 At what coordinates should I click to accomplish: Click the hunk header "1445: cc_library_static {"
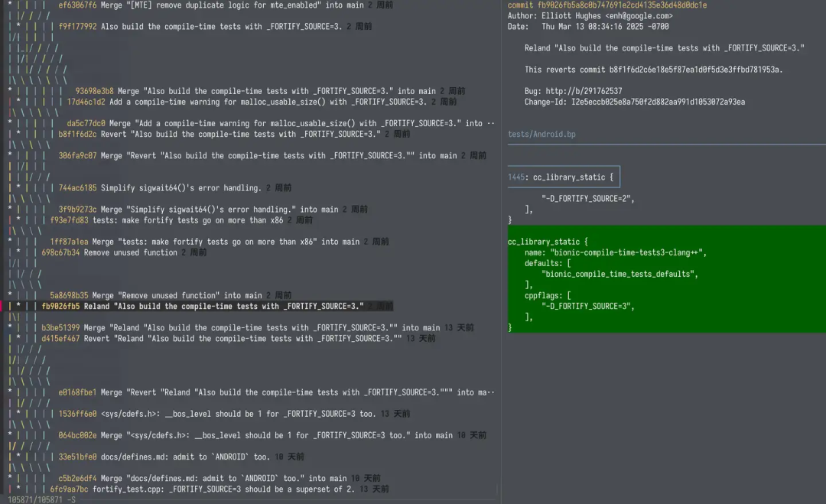click(x=564, y=177)
